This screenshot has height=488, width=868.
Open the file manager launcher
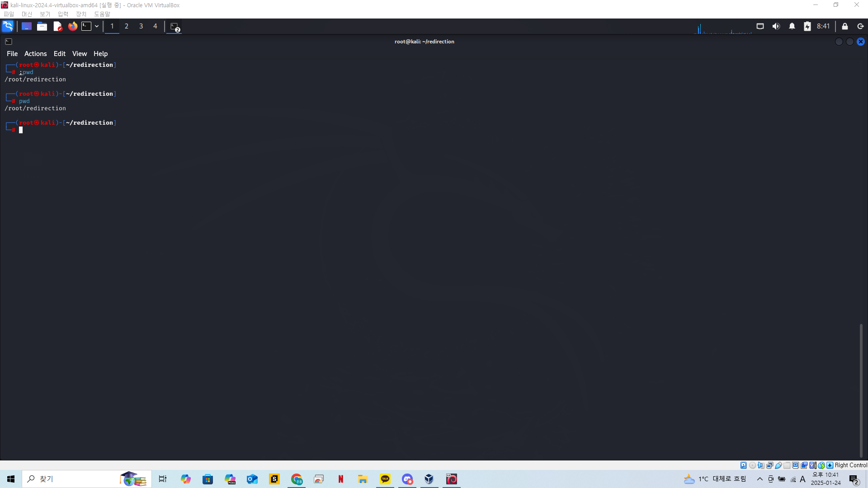42,26
